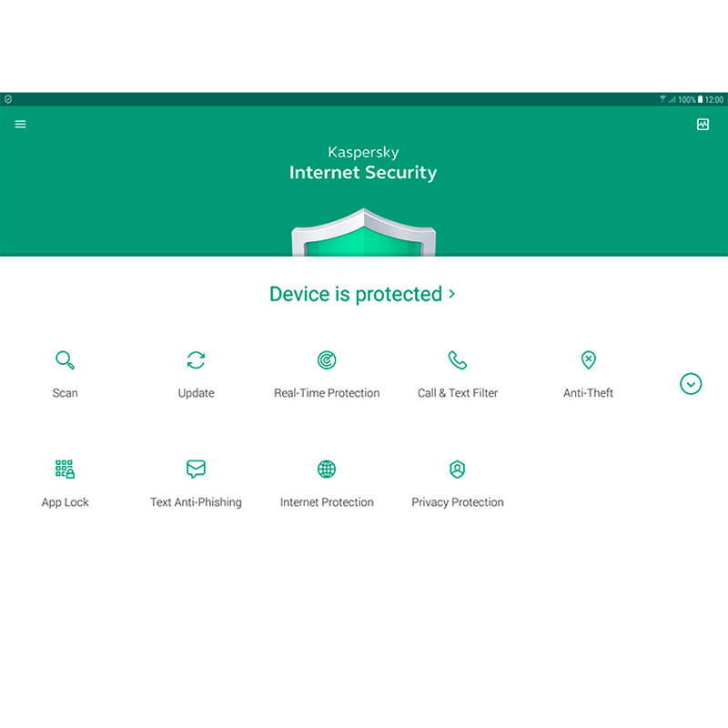Open Internet Protection globe icon
728x728 pixels.
(x=327, y=469)
